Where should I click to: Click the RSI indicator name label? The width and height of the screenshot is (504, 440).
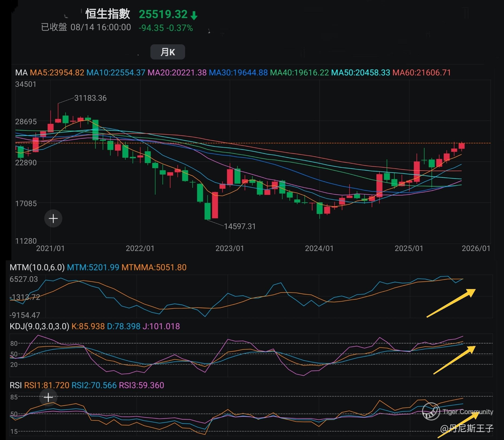pos(16,385)
